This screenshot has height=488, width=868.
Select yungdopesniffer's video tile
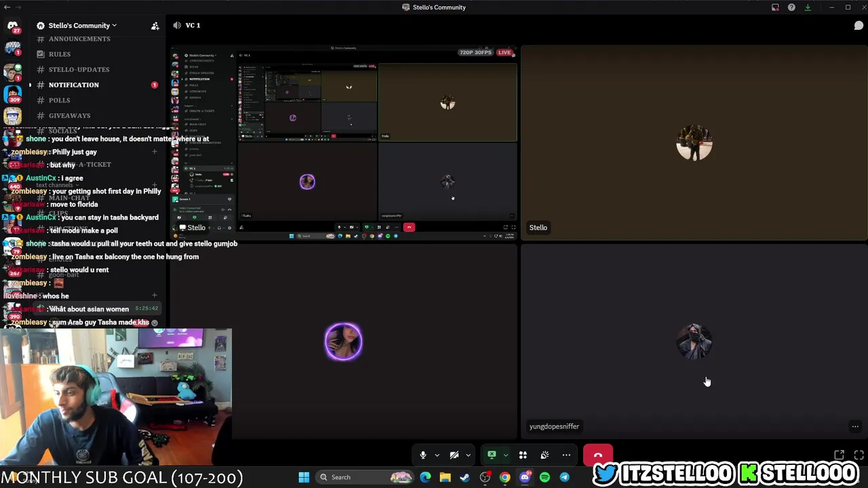click(694, 341)
